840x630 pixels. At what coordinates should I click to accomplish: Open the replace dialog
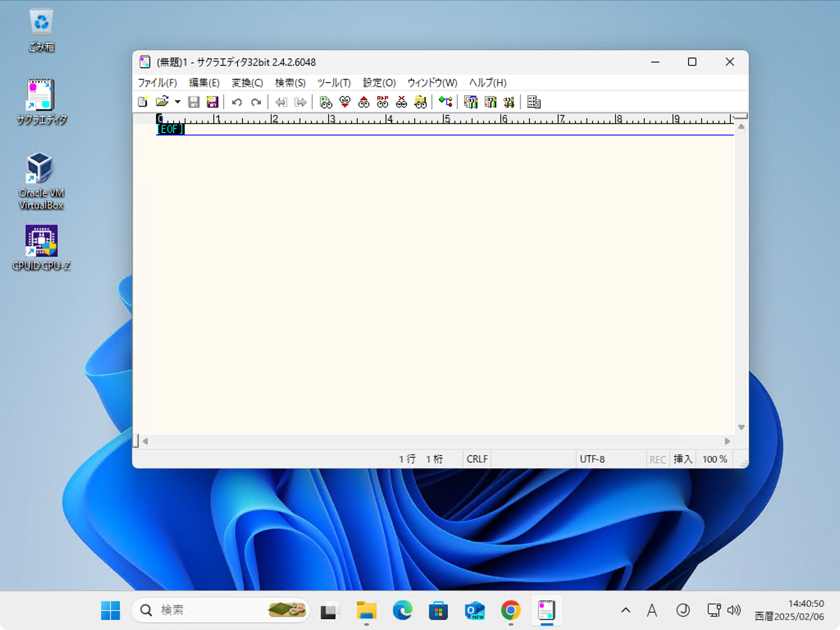coord(382,102)
